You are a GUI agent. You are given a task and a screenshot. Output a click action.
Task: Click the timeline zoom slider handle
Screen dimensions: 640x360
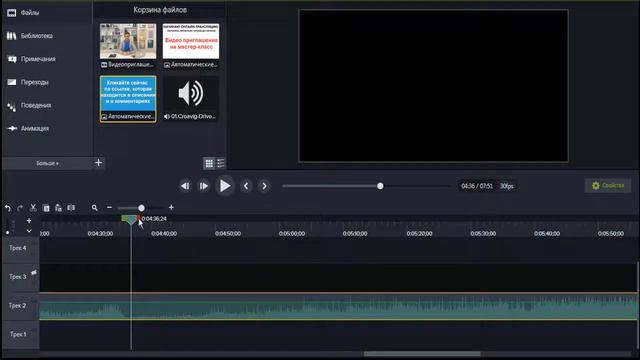click(141, 208)
